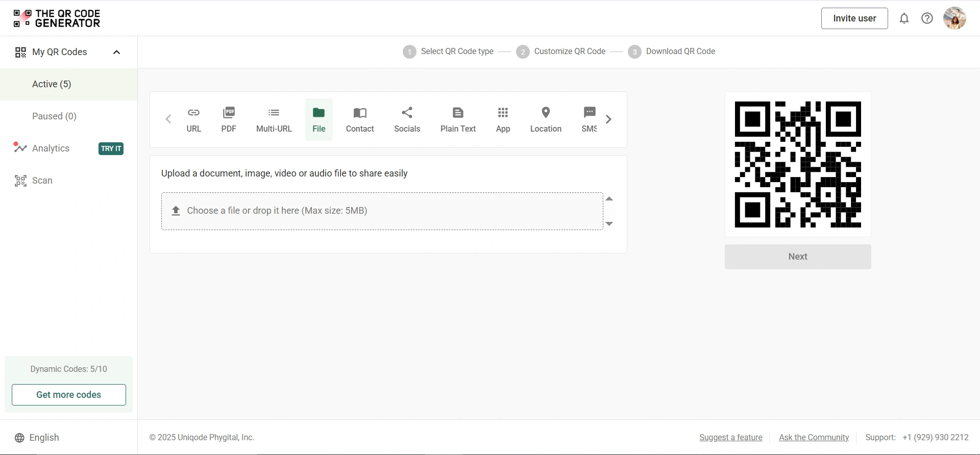The width and height of the screenshot is (980, 455).
Task: Choose the Multi-URL QR code type
Action: point(274,120)
